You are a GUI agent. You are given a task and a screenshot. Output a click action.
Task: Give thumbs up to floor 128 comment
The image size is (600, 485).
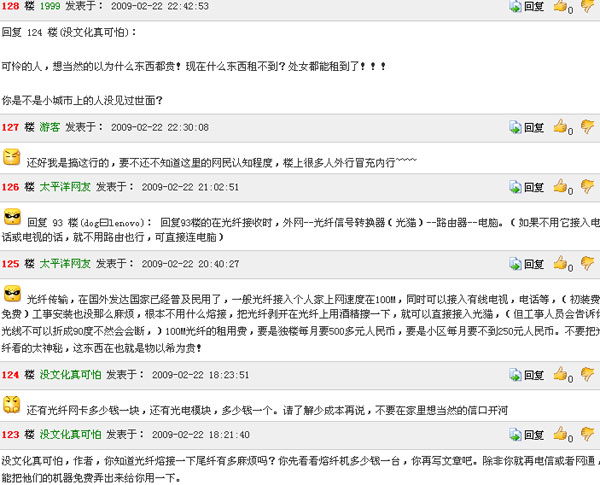click(560, 5)
